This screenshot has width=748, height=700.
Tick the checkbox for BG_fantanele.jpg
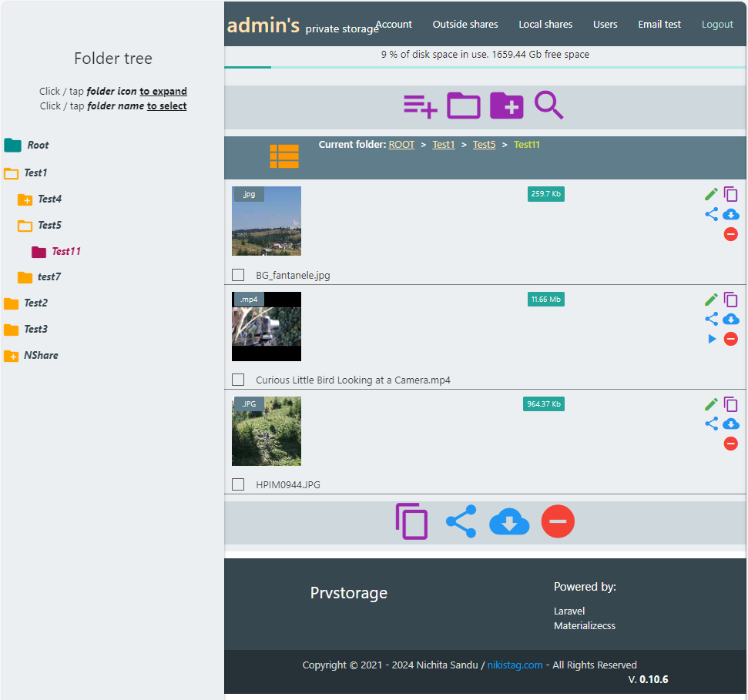[x=238, y=275]
